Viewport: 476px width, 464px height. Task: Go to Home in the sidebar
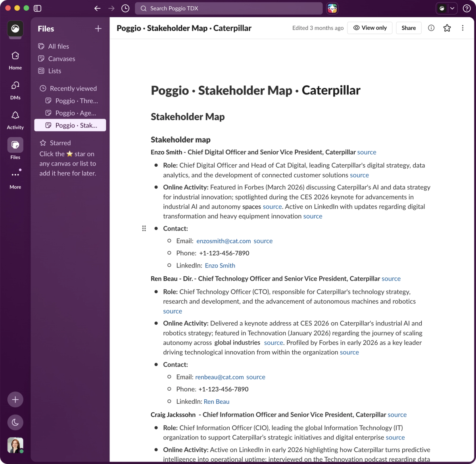click(15, 60)
